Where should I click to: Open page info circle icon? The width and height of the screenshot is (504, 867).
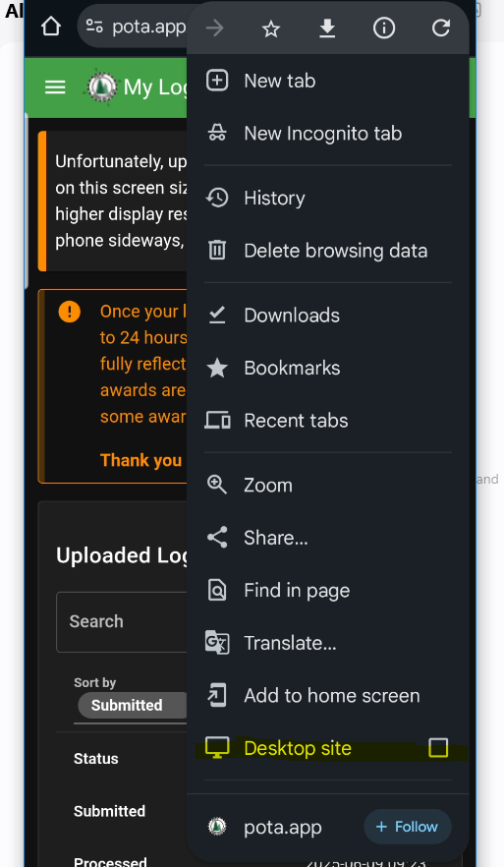[384, 28]
